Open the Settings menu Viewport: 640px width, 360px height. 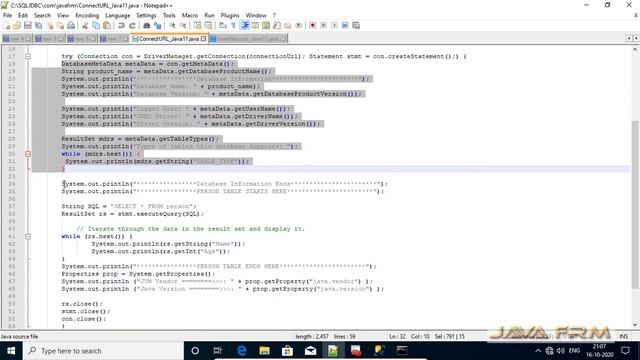pos(146,15)
